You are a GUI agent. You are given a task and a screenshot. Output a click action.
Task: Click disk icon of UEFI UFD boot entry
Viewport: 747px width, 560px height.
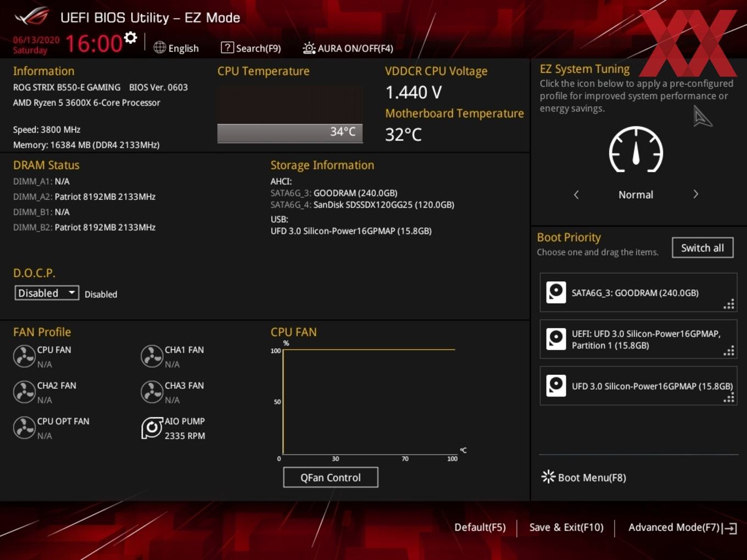[556, 339]
